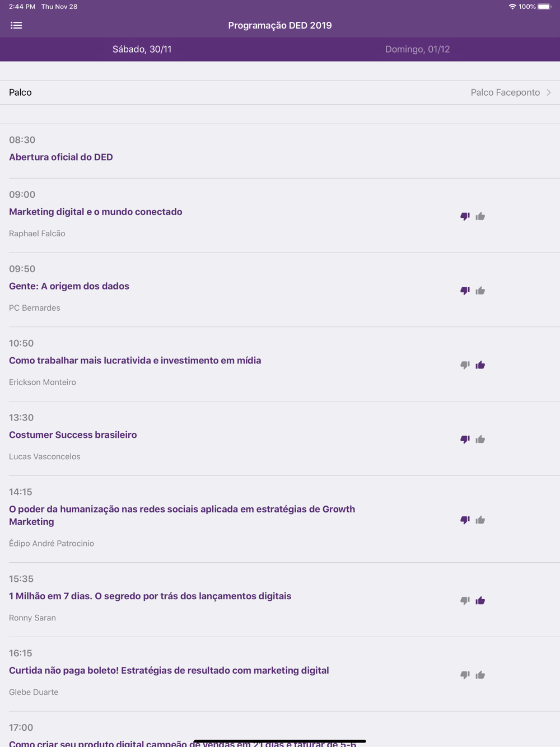560x747 pixels.
Task: Dislike Gente: A origem dos dados talk
Action: coord(465,291)
